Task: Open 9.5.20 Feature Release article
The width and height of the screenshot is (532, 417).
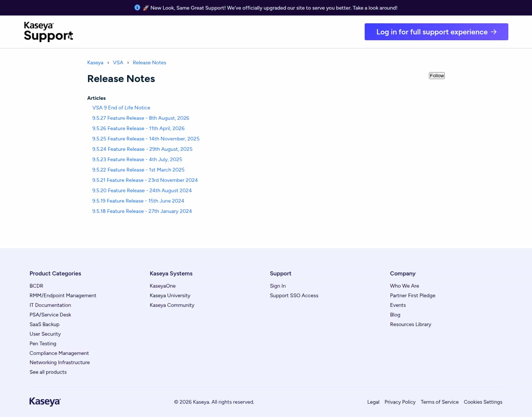Action: (142, 190)
